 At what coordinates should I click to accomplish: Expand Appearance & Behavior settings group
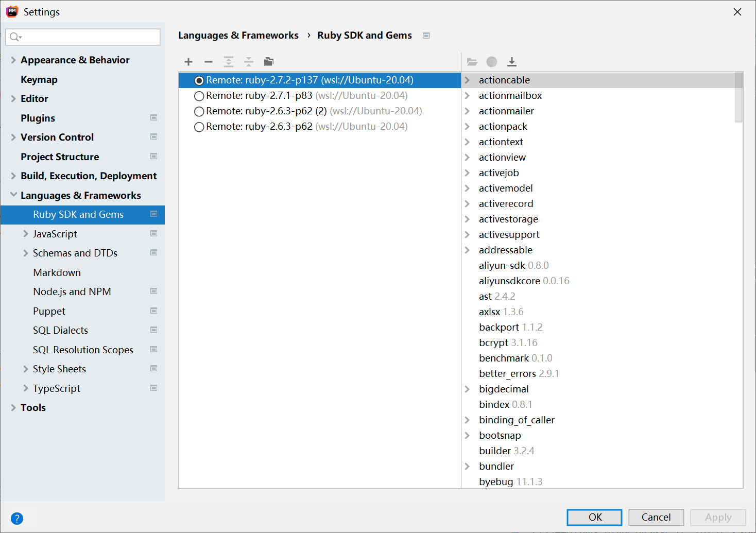click(13, 60)
